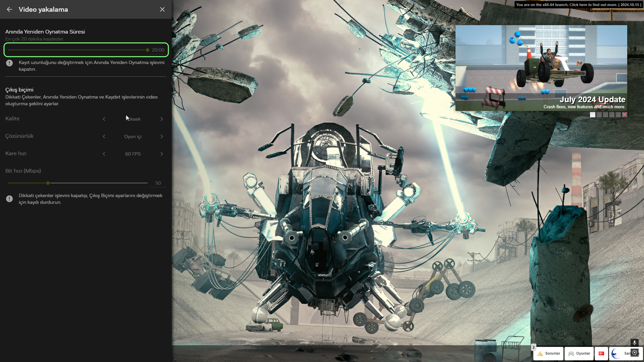Open the Oyunlar gamemodes button
This screenshot has width=644, height=362.
click(579, 353)
